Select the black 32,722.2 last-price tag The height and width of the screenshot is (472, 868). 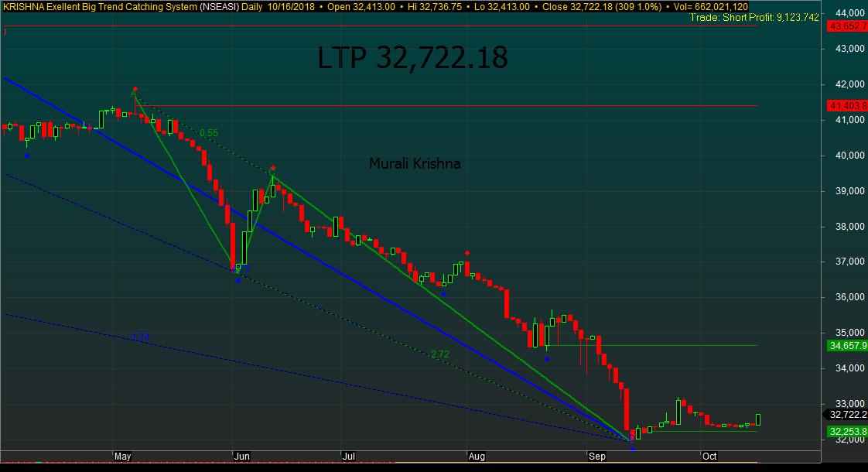coord(847,415)
